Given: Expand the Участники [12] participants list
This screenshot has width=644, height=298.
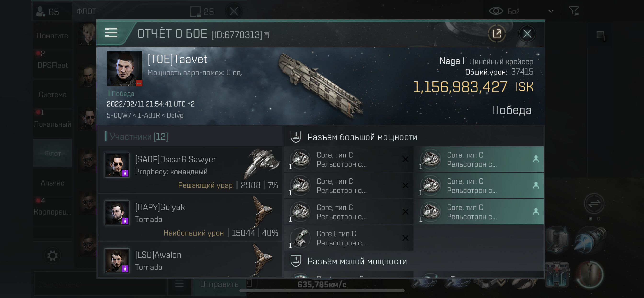Looking at the screenshot, I should (139, 137).
